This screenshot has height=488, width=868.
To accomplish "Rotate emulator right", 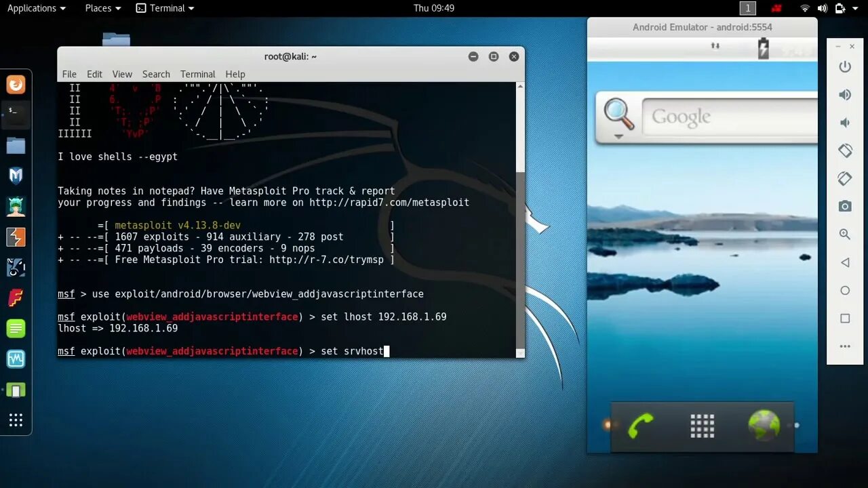I will pos(845,178).
